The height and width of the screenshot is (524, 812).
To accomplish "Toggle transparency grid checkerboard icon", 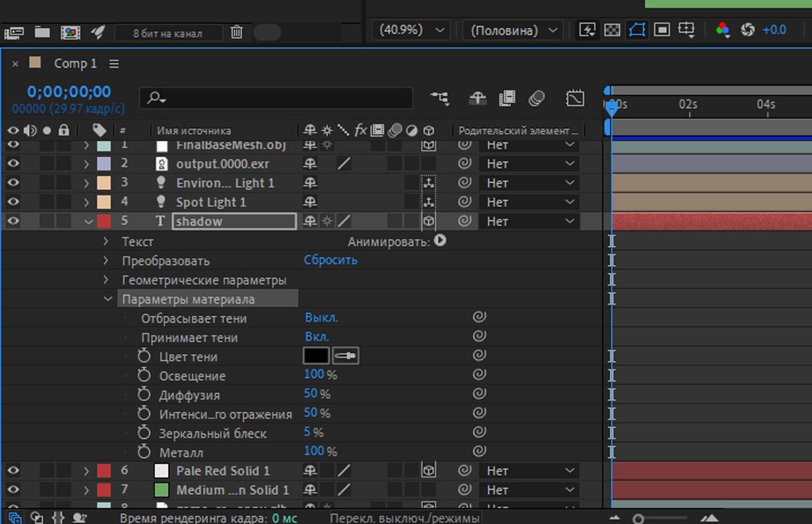I will 612,30.
